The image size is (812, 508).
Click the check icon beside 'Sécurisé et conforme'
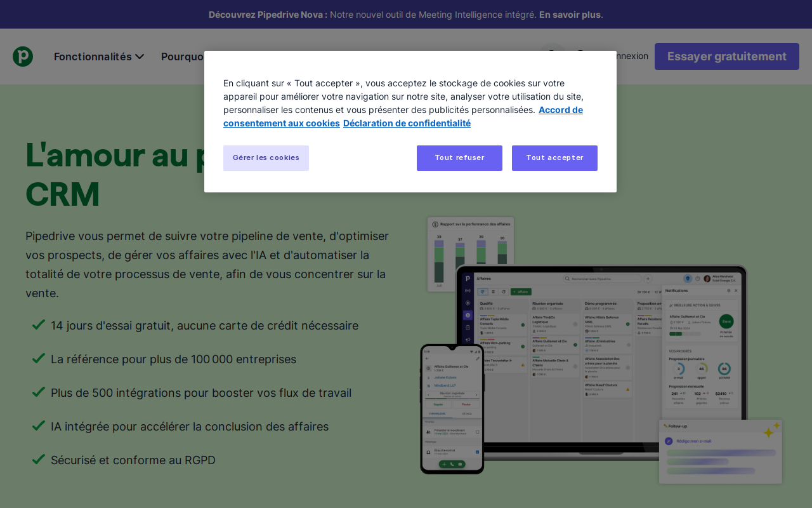(x=38, y=459)
